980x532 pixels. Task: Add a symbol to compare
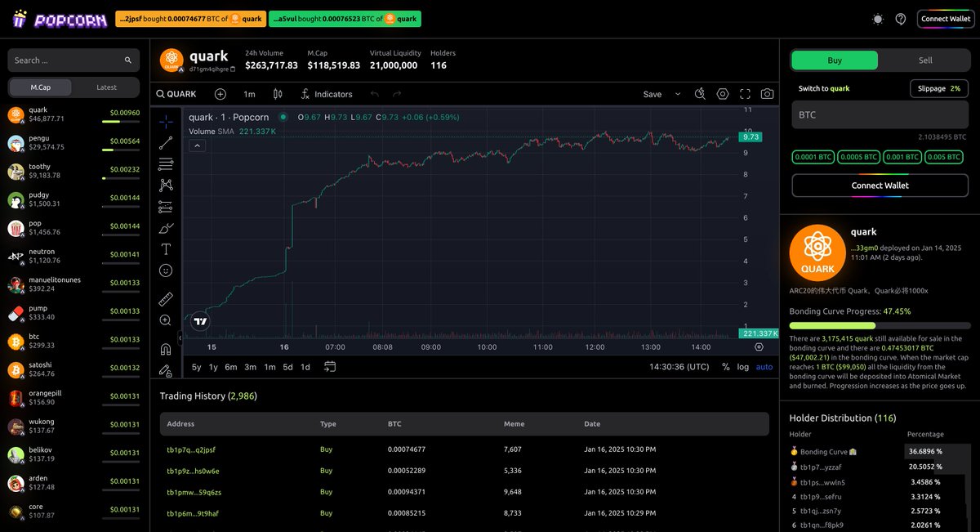pos(220,94)
